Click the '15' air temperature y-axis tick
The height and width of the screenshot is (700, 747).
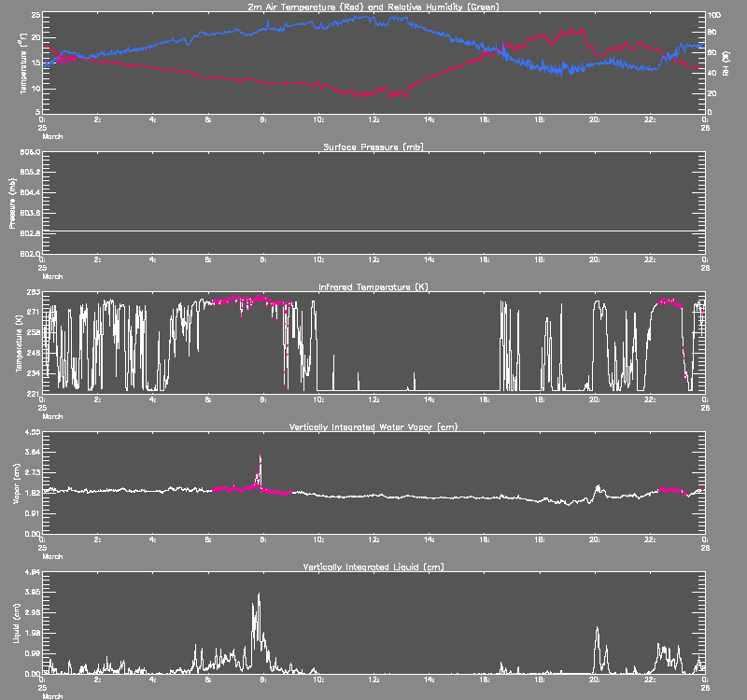pos(36,63)
